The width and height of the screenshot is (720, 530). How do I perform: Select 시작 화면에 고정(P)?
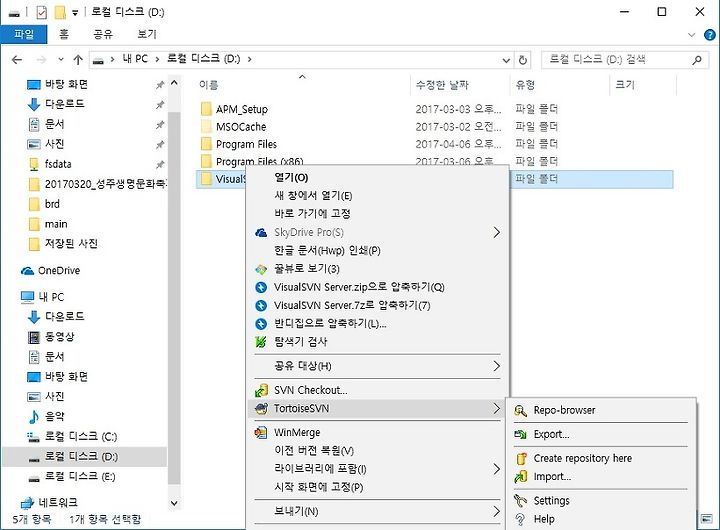tap(319, 487)
